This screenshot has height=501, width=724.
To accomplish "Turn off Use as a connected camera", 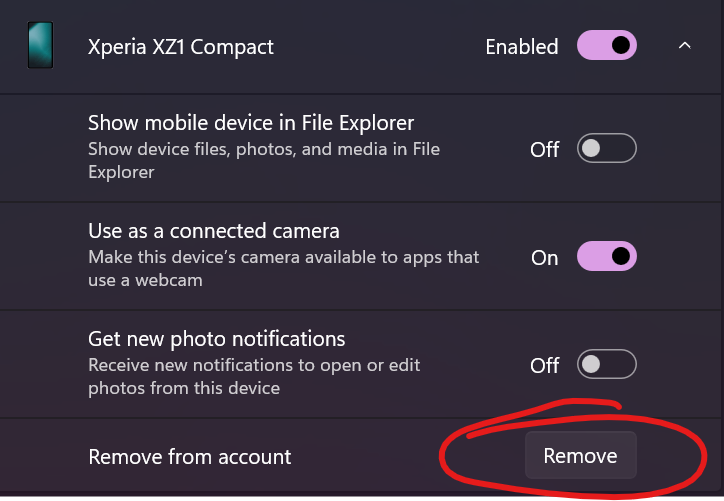I will click(607, 257).
